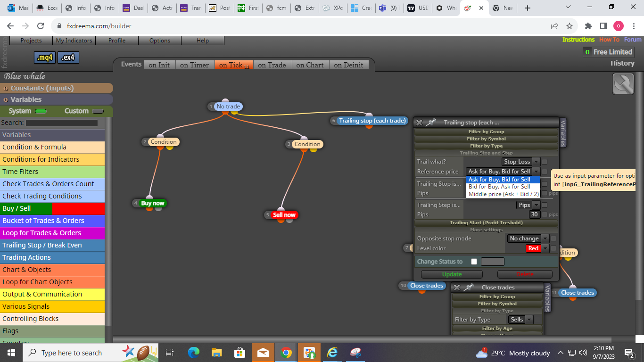Expand the Filter by Group section in Trailing stop
This screenshot has height=362, width=644.
pos(486,132)
